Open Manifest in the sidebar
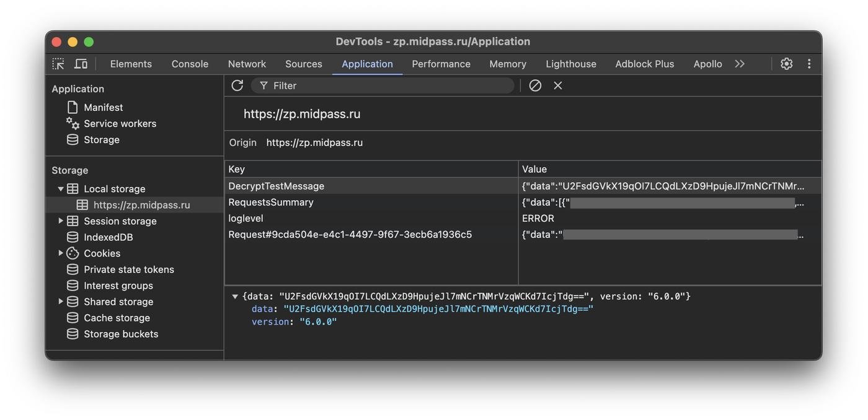 [x=103, y=107]
